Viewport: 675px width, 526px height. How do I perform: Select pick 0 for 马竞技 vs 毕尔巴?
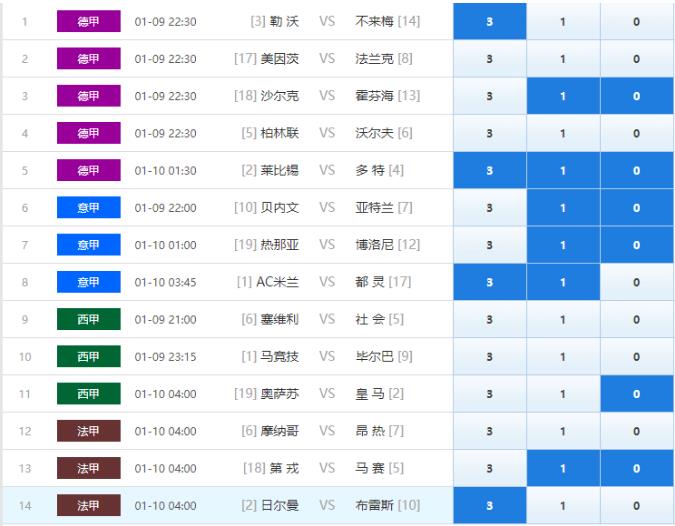point(637,357)
